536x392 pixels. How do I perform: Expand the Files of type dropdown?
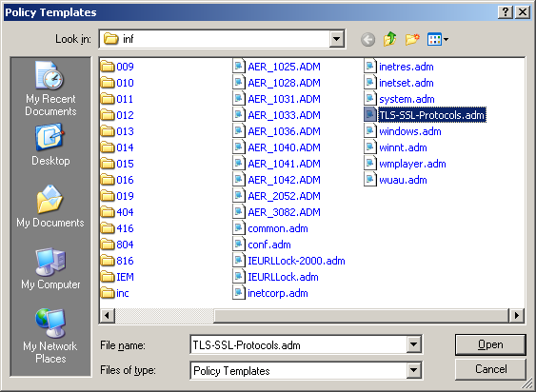413,370
